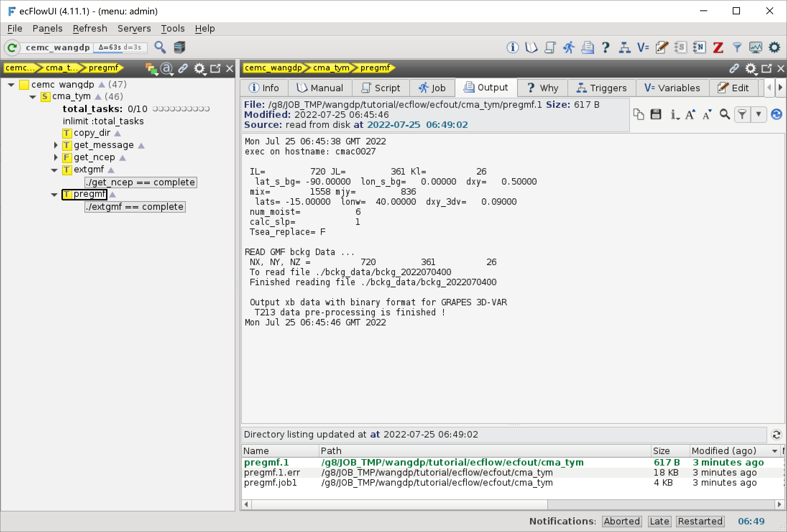787x532 pixels.
Task: Open the Manual book icon in main toolbar
Action: pyautogui.click(x=531, y=47)
